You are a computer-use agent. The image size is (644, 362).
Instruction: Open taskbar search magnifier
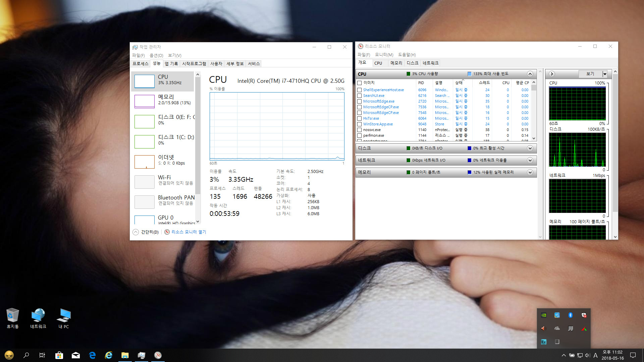pos(26,355)
